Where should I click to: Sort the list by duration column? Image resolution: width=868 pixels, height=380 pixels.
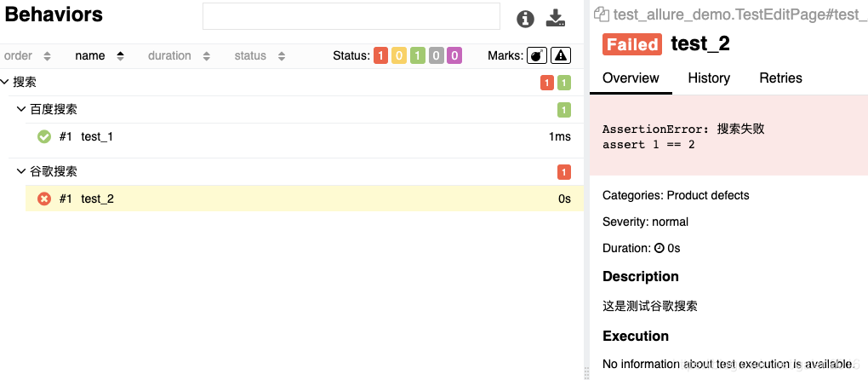(x=179, y=56)
